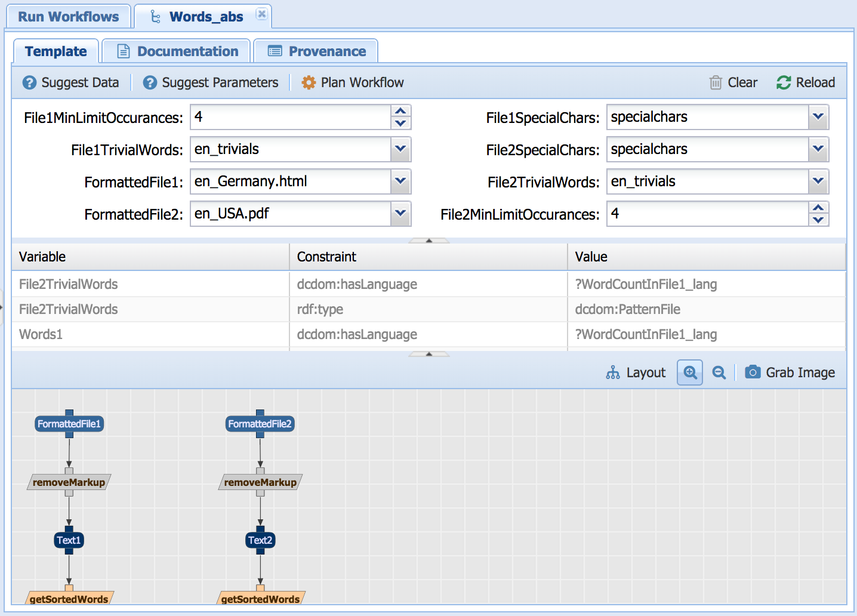Close the Words_abs tab
857x616 pixels.
[261, 14]
